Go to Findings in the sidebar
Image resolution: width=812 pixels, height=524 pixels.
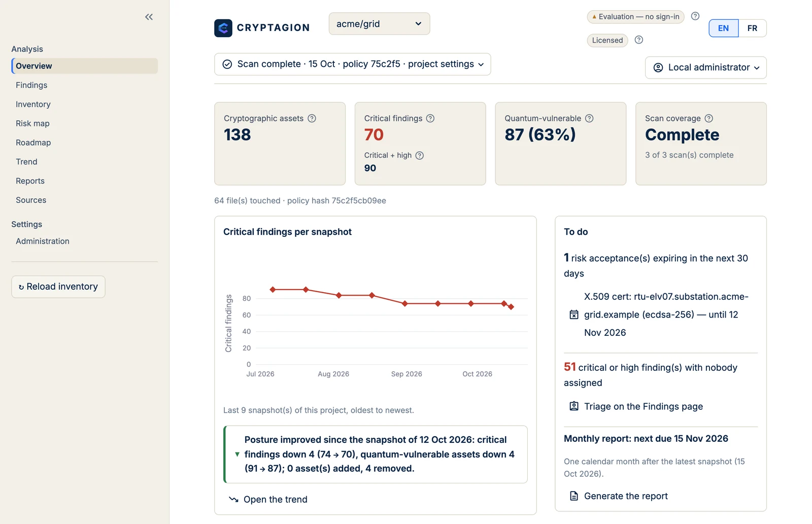pyautogui.click(x=31, y=85)
